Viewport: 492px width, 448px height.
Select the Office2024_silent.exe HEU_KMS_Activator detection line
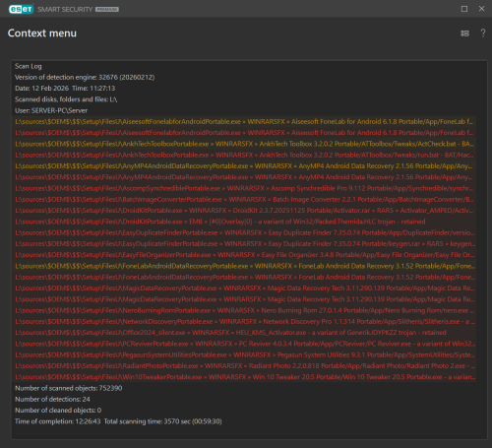tap(244, 333)
